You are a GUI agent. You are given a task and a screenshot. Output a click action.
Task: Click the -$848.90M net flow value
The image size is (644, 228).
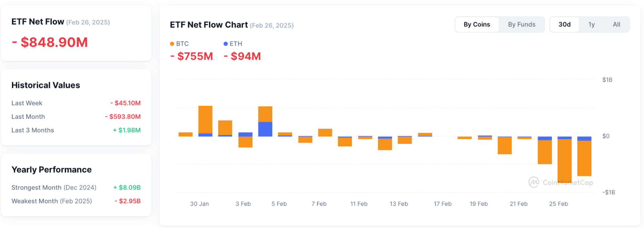click(x=49, y=42)
